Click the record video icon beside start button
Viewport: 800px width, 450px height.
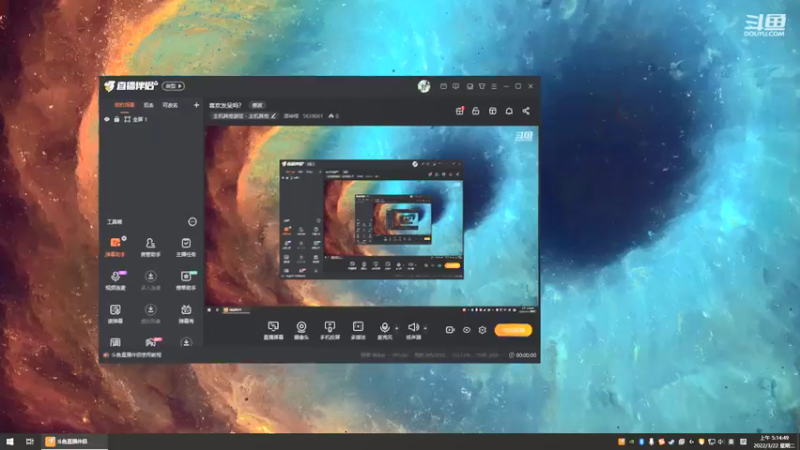point(450,330)
